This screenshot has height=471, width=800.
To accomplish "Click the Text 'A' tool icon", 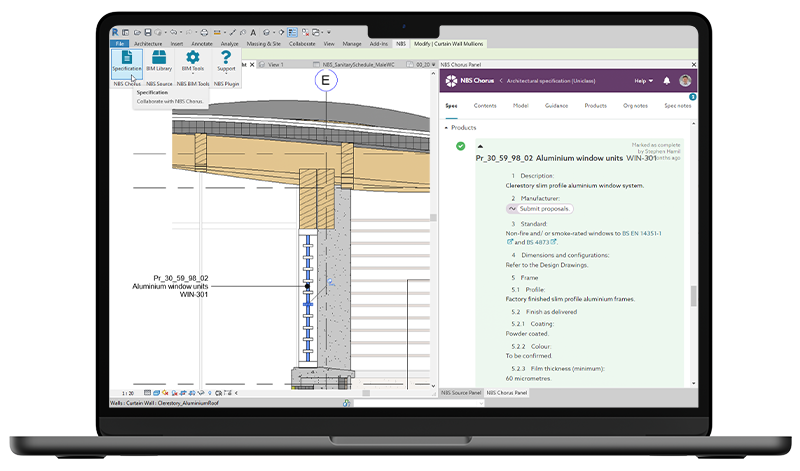I will [x=253, y=32].
